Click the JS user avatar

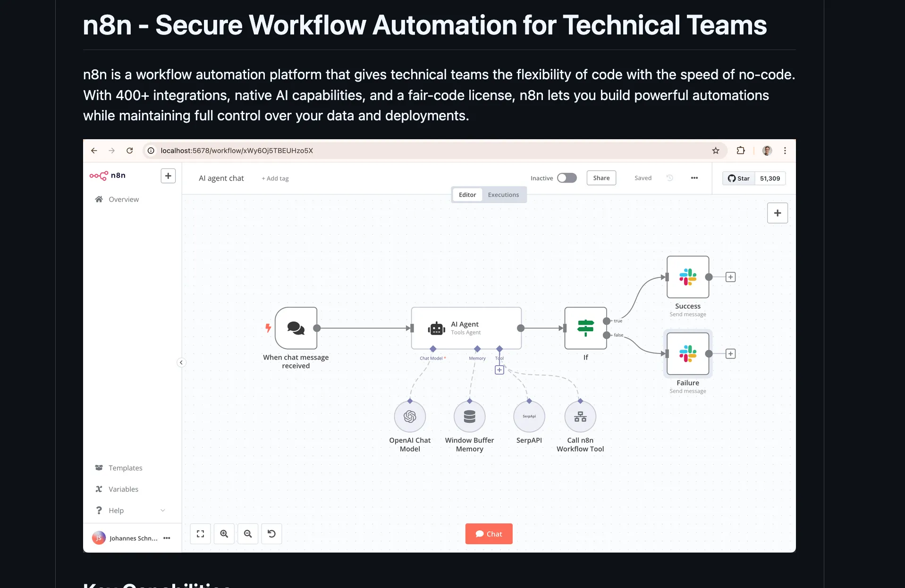pyautogui.click(x=99, y=538)
